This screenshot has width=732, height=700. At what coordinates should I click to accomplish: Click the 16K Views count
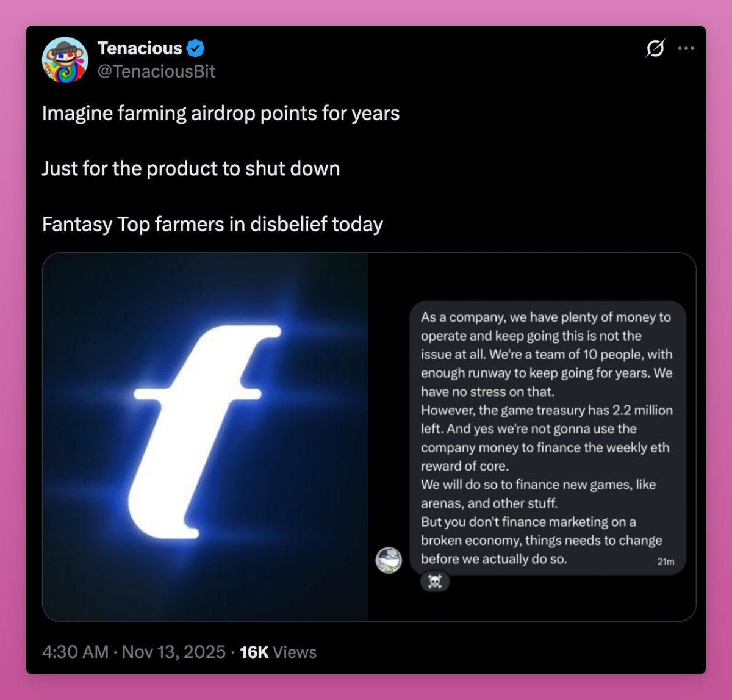point(278,652)
